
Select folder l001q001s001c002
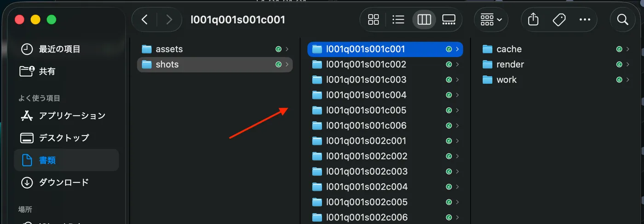(385, 64)
